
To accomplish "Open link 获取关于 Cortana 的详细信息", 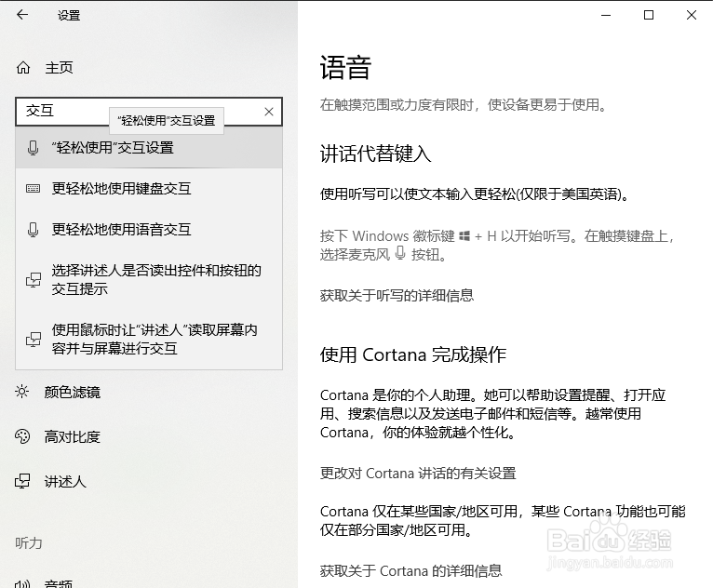I will pyautogui.click(x=411, y=570).
